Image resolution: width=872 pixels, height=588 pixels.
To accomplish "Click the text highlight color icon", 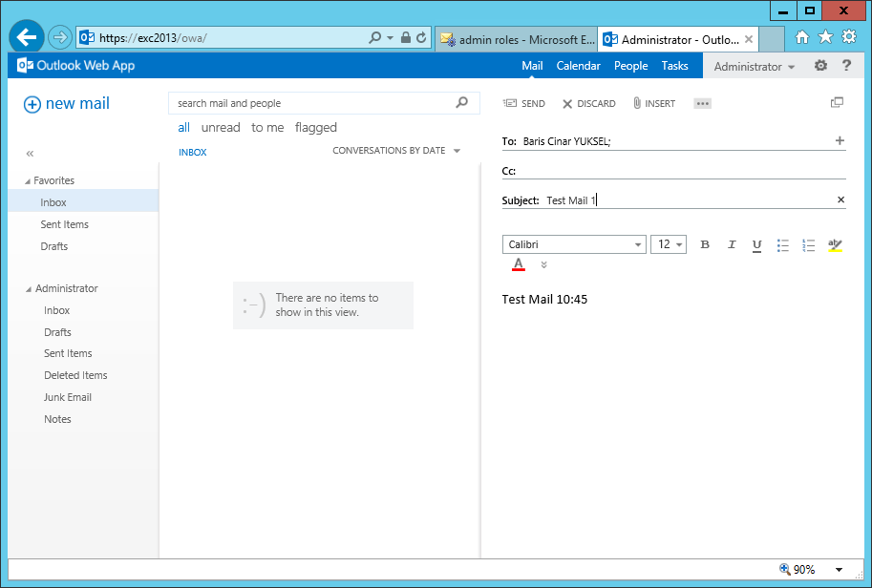I will click(835, 245).
